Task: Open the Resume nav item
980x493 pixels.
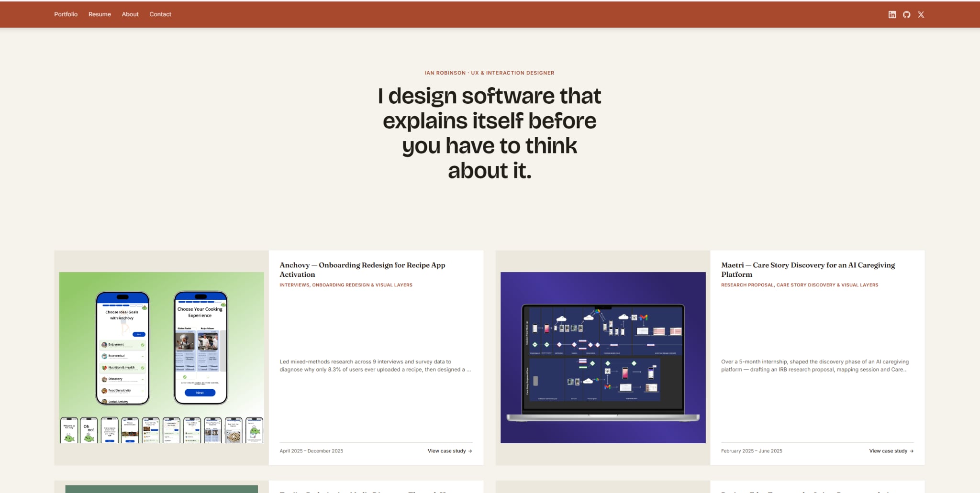Action: tap(100, 14)
